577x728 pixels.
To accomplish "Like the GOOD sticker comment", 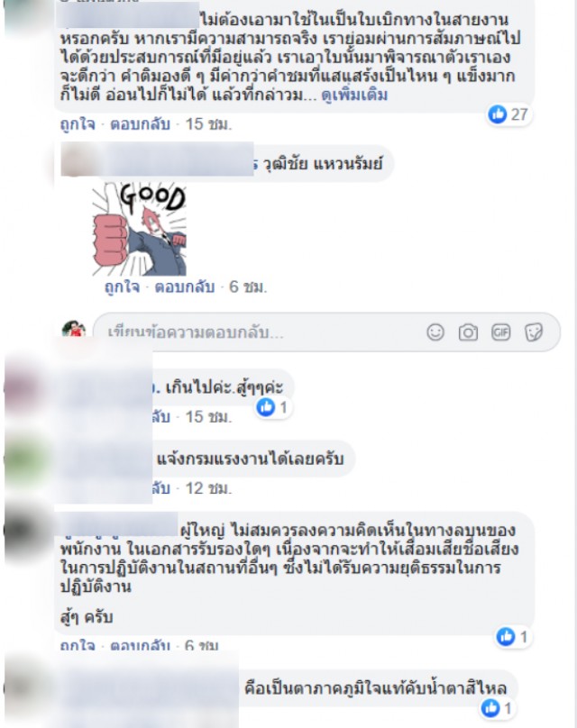I will 123,287.
